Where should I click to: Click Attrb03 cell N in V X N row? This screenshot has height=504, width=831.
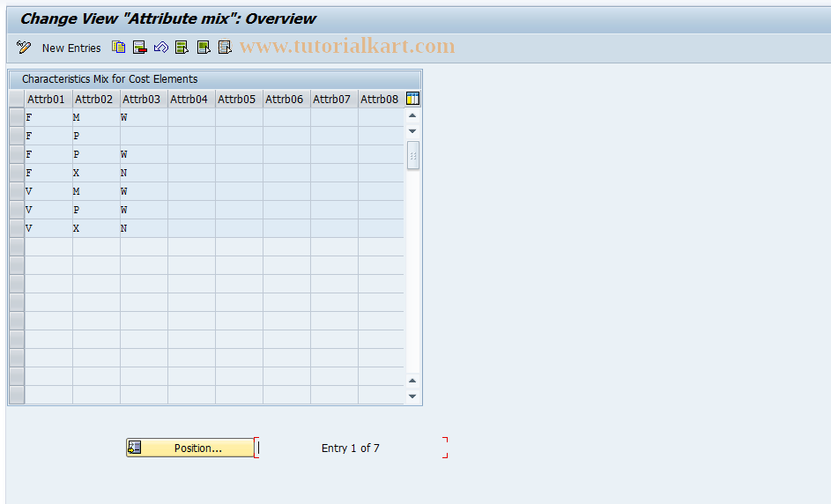pyautogui.click(x=144, y=228)
